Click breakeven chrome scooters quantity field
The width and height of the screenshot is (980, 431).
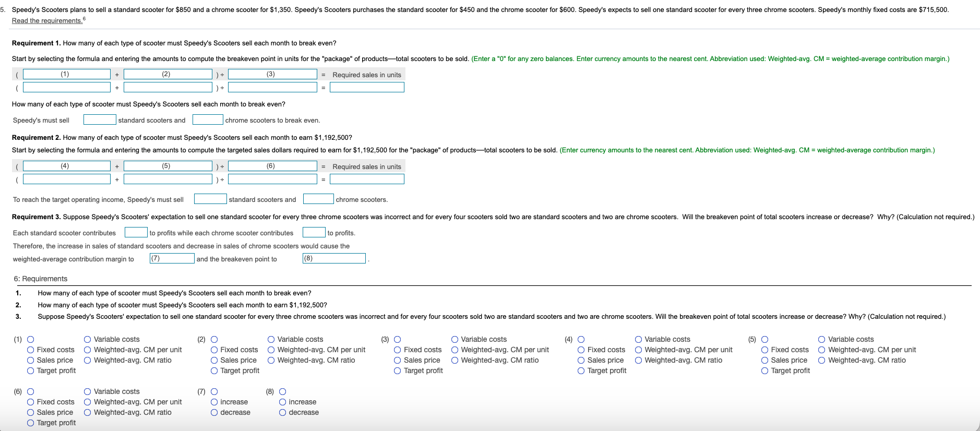coord(208,120)
